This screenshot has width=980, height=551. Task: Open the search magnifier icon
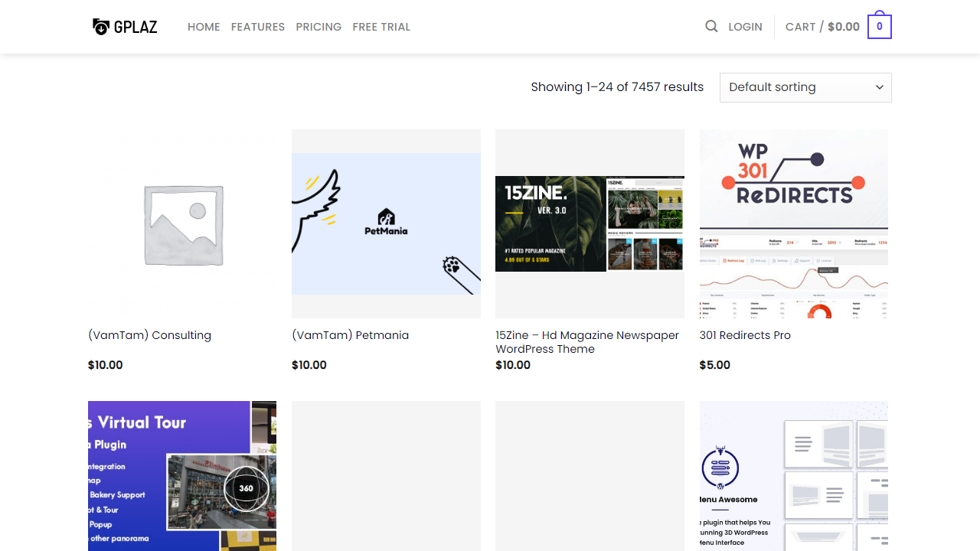(x=711, y=26)
